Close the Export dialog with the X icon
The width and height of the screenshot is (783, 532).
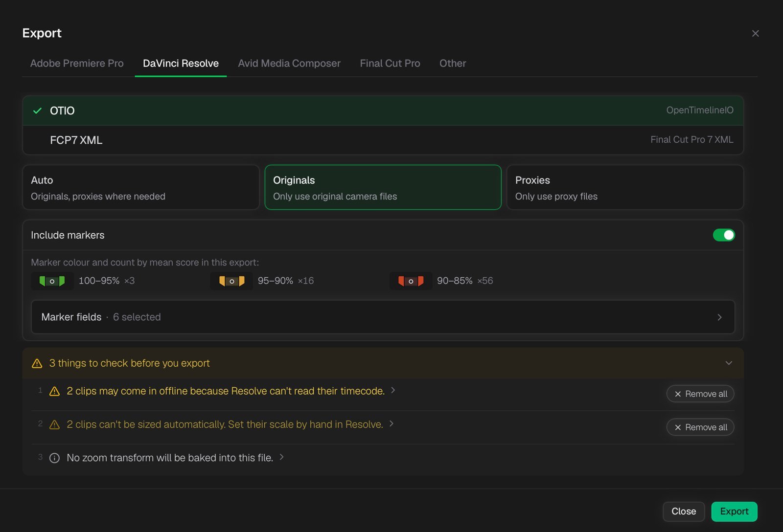click(756, 33)
